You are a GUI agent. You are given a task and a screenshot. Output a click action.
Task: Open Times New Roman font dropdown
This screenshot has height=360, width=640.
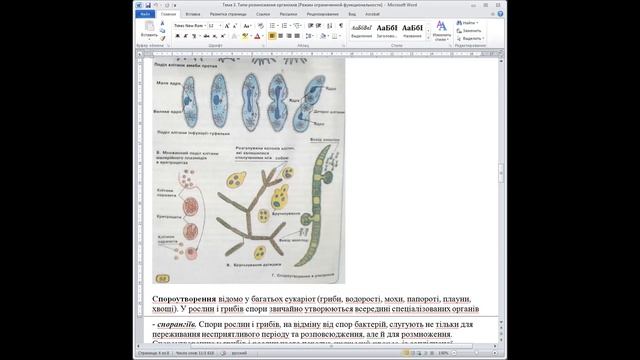(x=205, y=26)
